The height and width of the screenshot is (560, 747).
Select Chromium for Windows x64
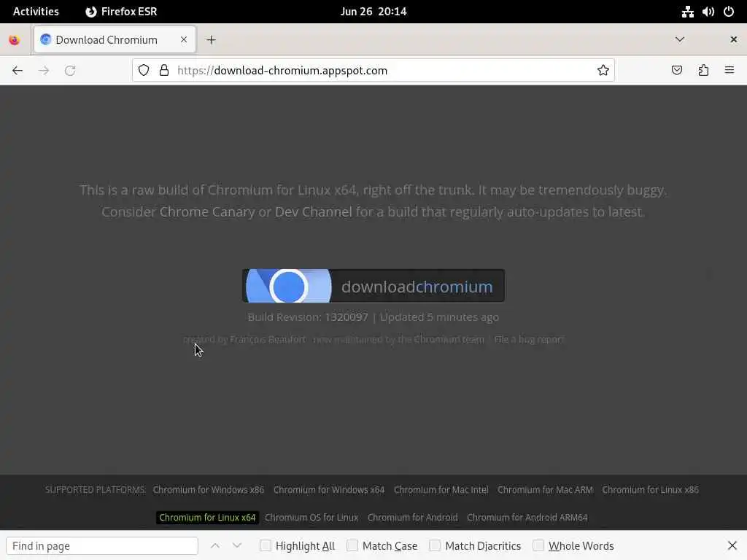pyautogui.click(x=329, y=490)
